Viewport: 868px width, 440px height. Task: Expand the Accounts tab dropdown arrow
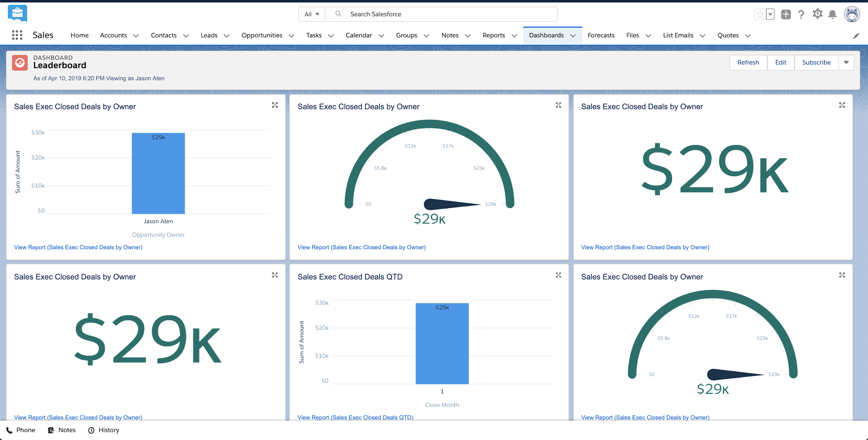[x=136, y=35]
